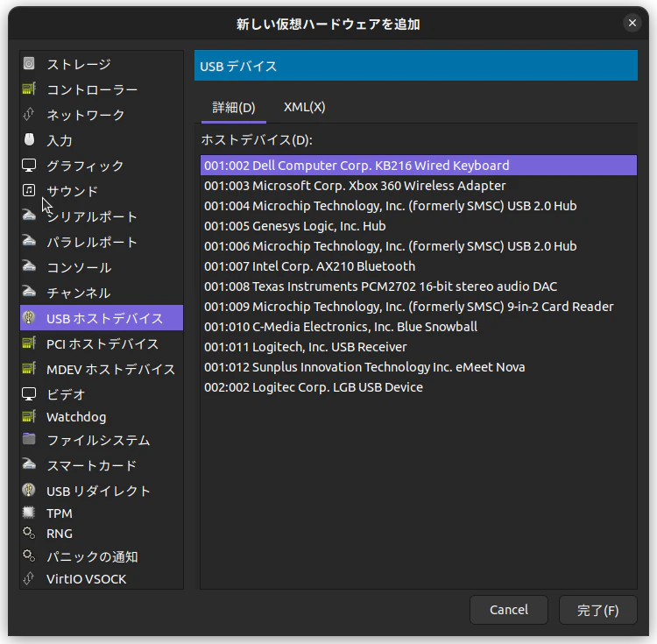This screenshot has width=657, height=644.
Task: Choose チャンネル in the sidebar
Action: tap(102, 293)
